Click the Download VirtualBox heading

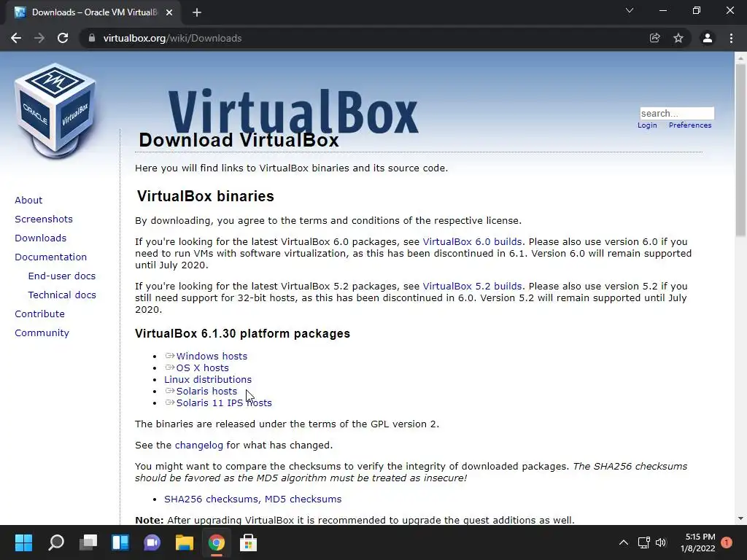[239, 140]
